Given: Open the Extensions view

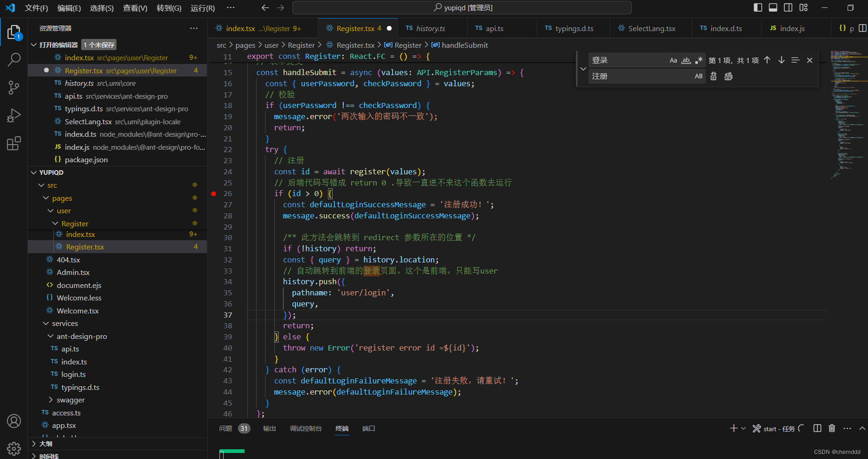Looking at the screenshot, I should (14, 143).
